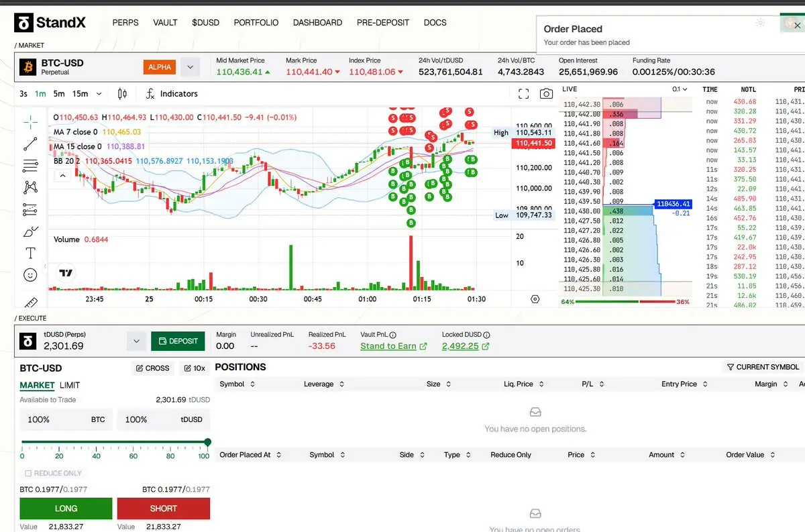Open Vault PnL info icon
This screenshot has height=532, width=805.
(x=393, y=335)
